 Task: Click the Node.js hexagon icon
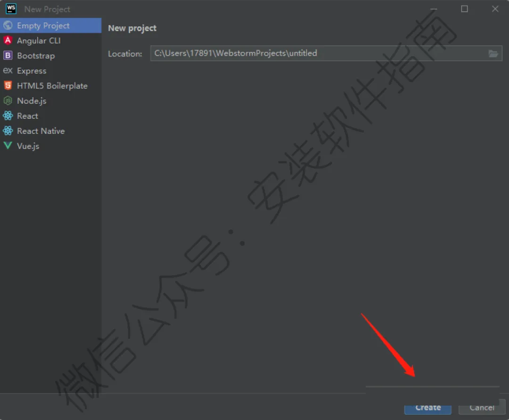pyautogui.click(x=8, y=100)
